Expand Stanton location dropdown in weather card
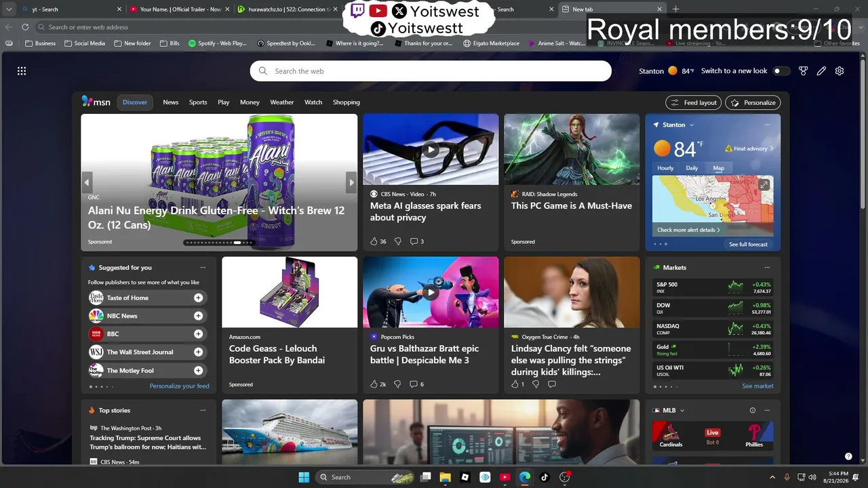The height and width of the screenshot is (488, 868). (692, 125)
